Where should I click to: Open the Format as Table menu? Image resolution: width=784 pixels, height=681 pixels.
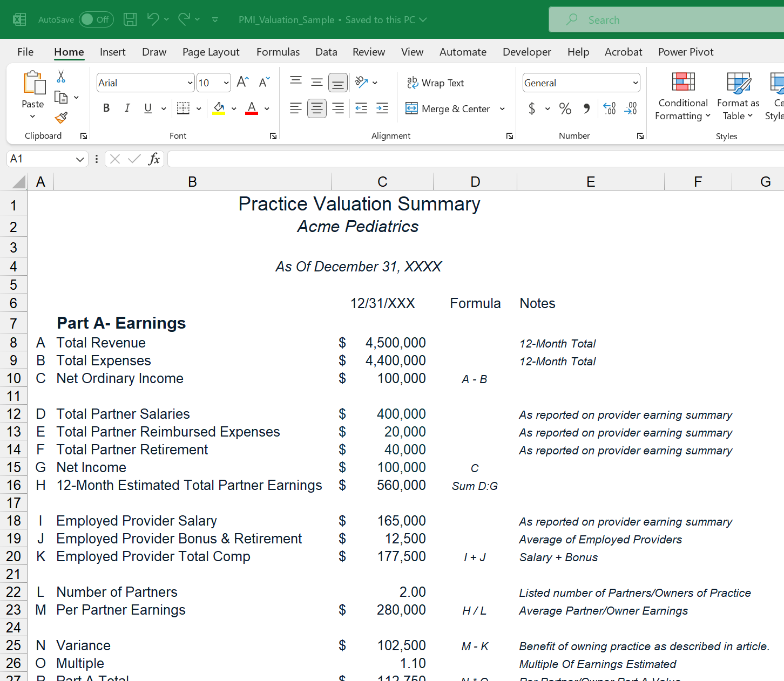[738, 97]
